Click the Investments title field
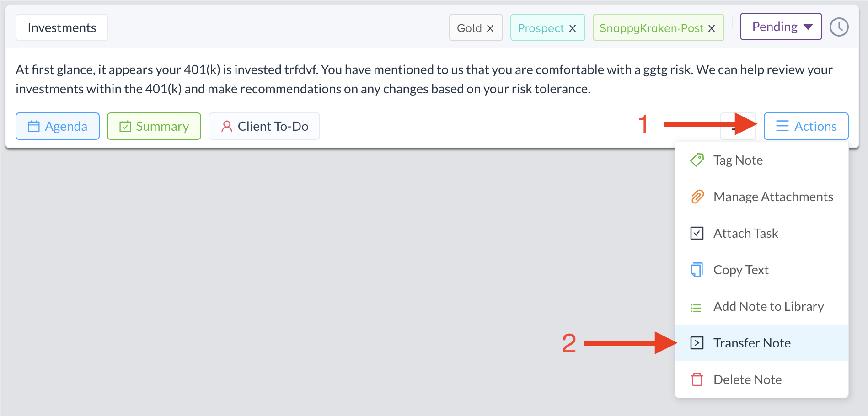Image resolution: width=868 pixels, height=416 pixels. point(62,27)
